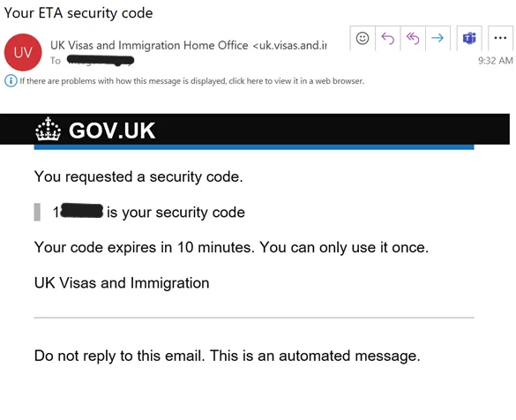
Task: Click the redacted recipient after To
Action: (101, 61)
